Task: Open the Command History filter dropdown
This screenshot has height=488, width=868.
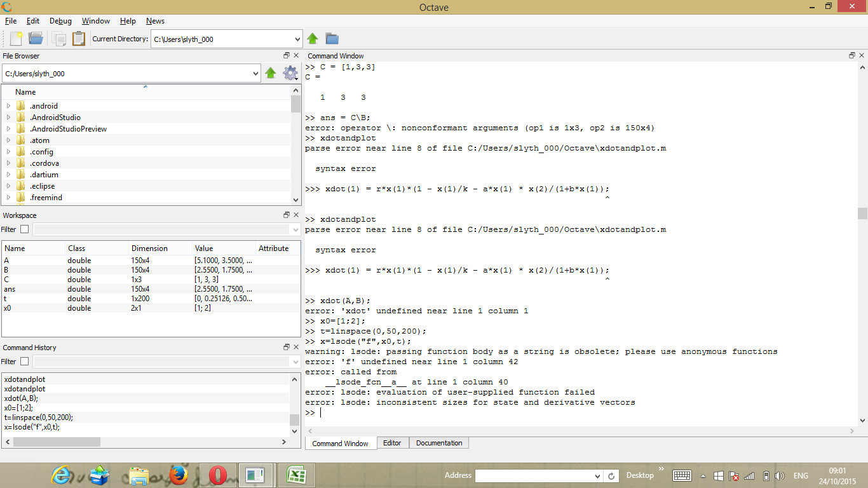Action: pos(295,362)
